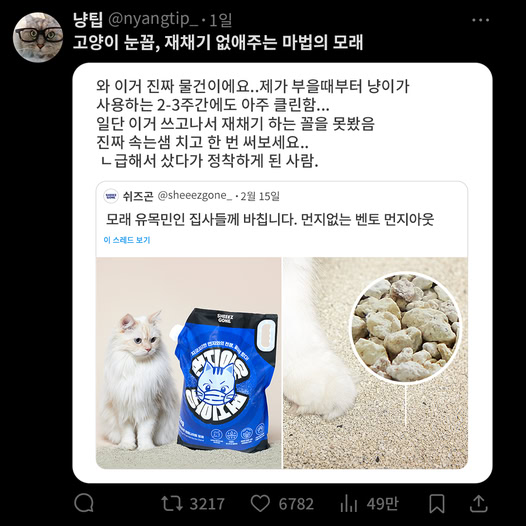Share the tweet using the upload arrow icon

[478, 503]
